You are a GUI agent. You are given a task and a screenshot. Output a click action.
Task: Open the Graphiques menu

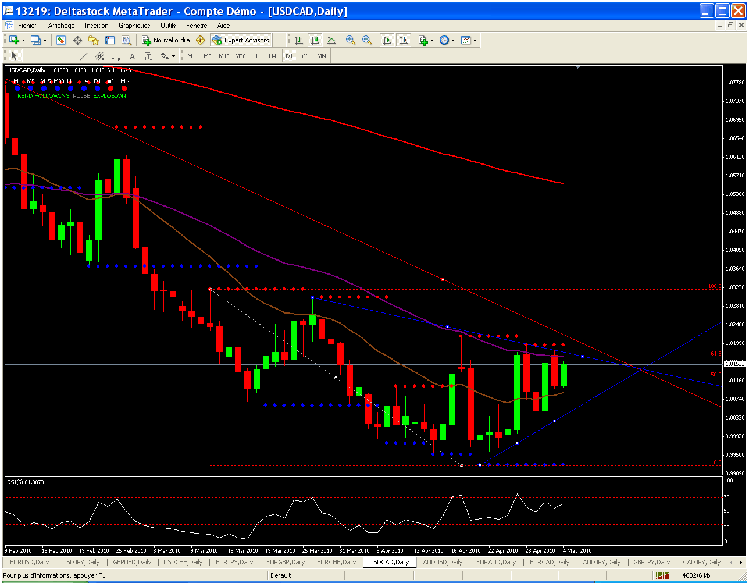tap(128, 22)
